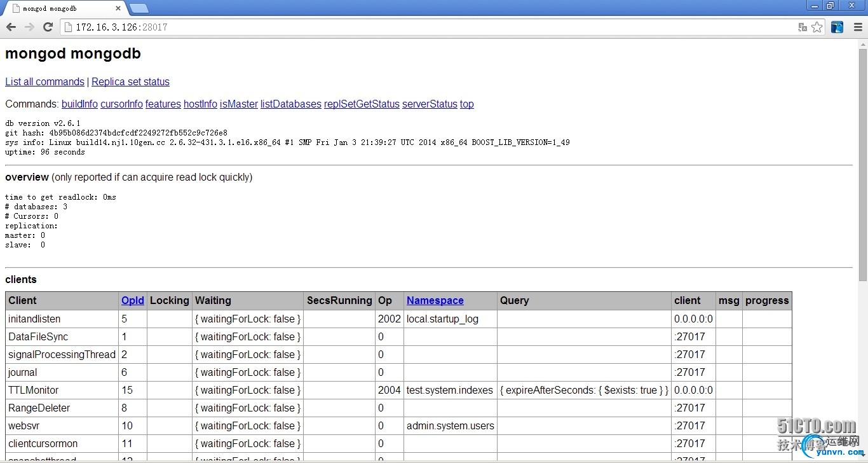Click the Client column header
This screenshot has height=463, width=868.
coord(62,300)
